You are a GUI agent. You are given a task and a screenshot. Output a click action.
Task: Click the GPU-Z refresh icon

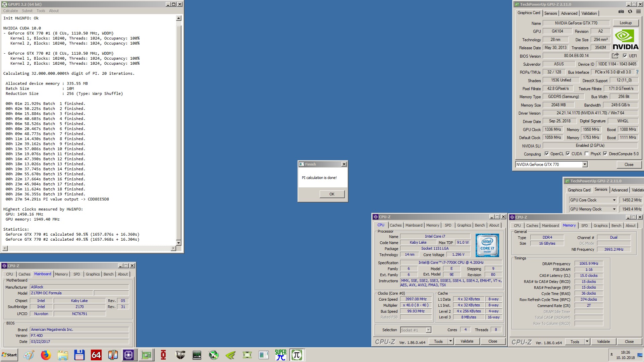[x=630, y=11]
